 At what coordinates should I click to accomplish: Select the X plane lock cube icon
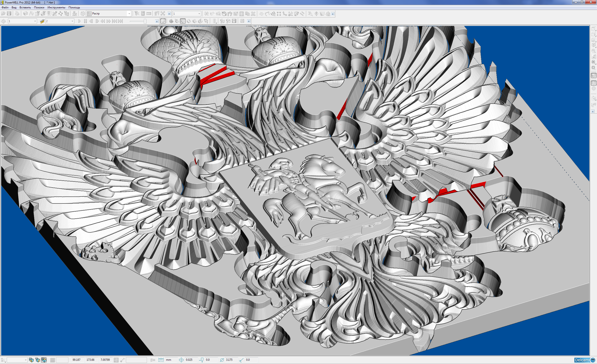(31, 360)
